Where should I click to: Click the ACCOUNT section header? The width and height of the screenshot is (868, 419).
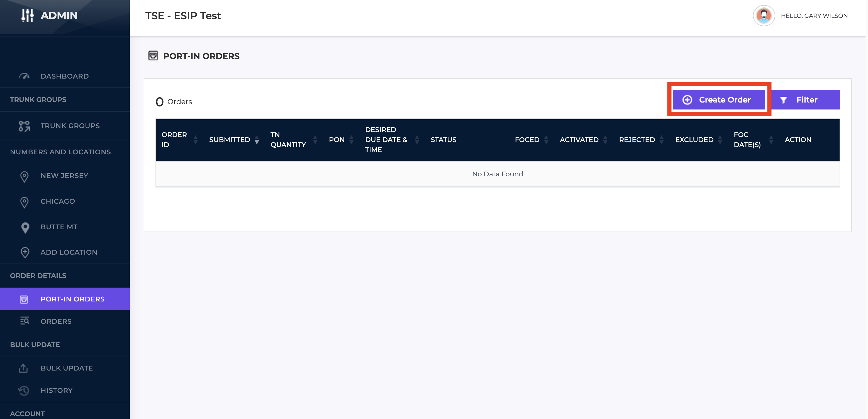pyautogui.click(x=27, y=414)
